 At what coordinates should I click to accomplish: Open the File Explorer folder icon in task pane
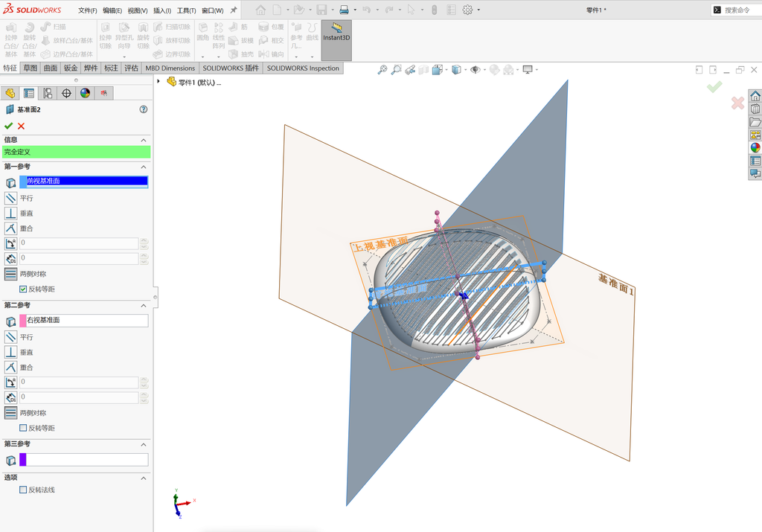click(755, 121)
